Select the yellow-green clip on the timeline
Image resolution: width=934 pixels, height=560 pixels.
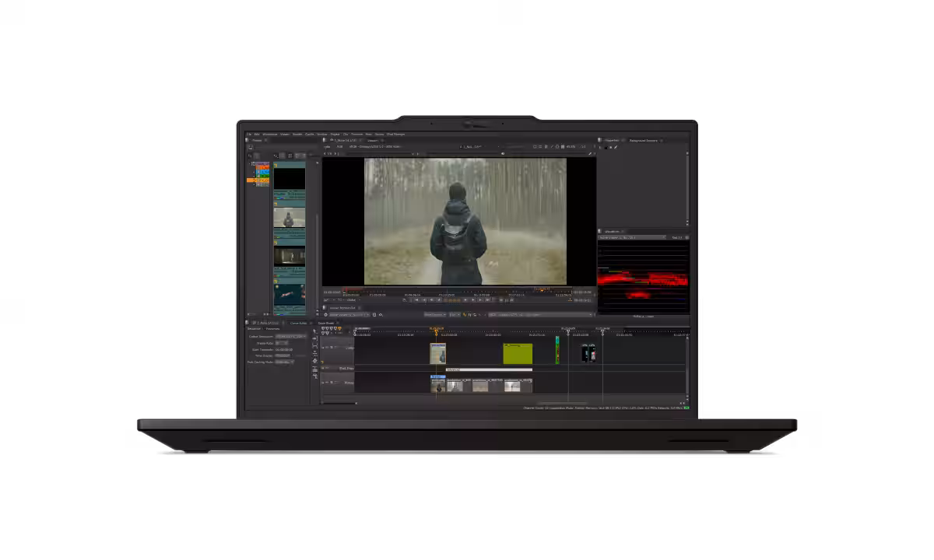tap(518, 354)
